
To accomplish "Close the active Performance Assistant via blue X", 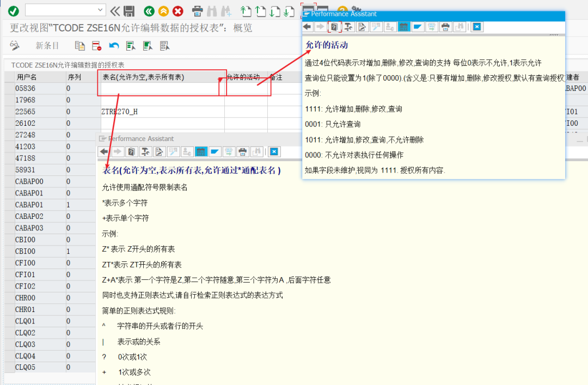I will 476,27.
